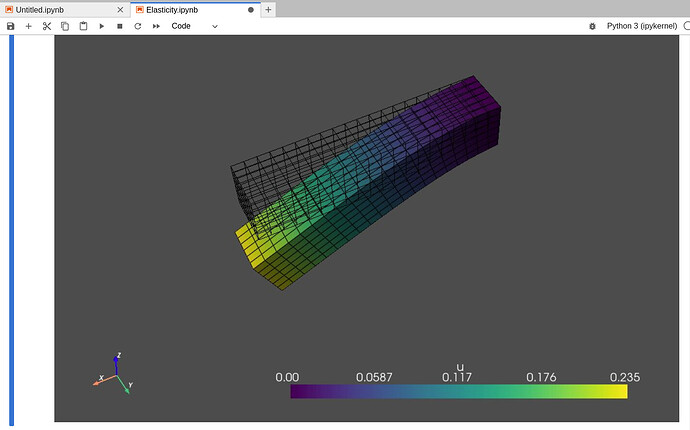Close Elasticity.ipynb via its unsaved dot
The width and height of the screenshot is (690, 430).
click(251, 10)
